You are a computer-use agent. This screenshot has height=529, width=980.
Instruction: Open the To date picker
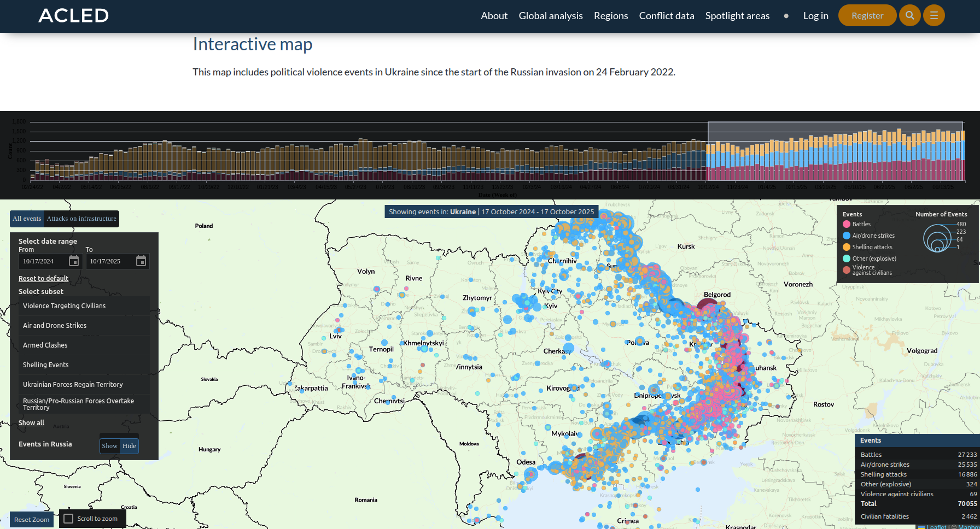(141, 261)
